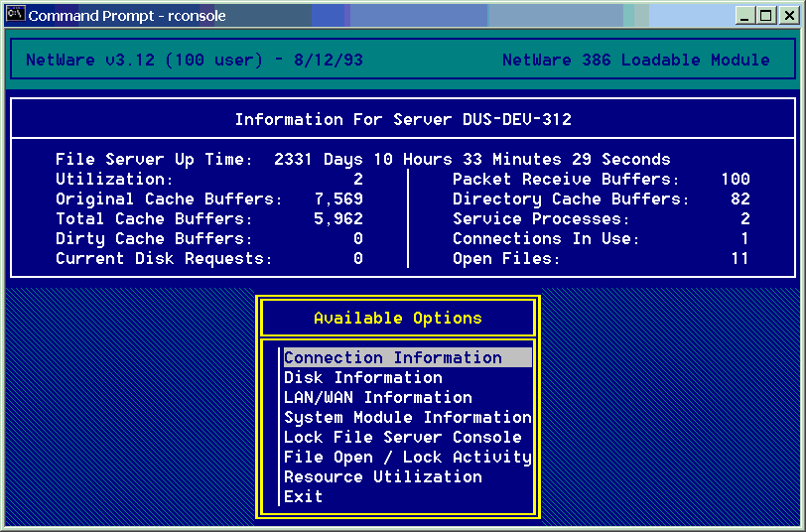Click Service Processes value 2
806x532 pixels.
pos(745,219)
